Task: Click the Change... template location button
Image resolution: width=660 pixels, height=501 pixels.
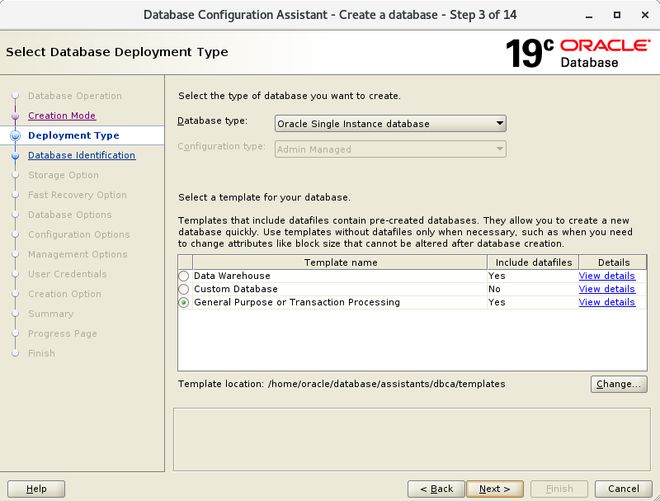Action: click(619, 384)
